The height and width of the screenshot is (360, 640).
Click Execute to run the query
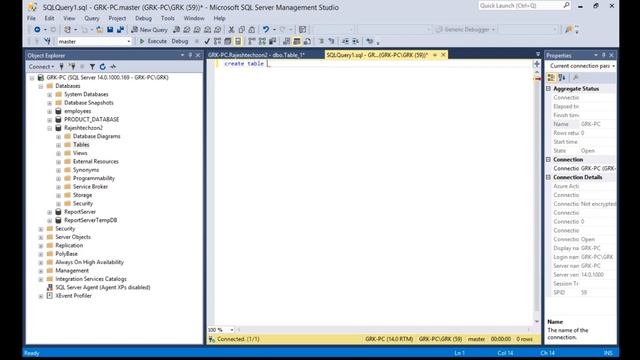tap(153, 41)
